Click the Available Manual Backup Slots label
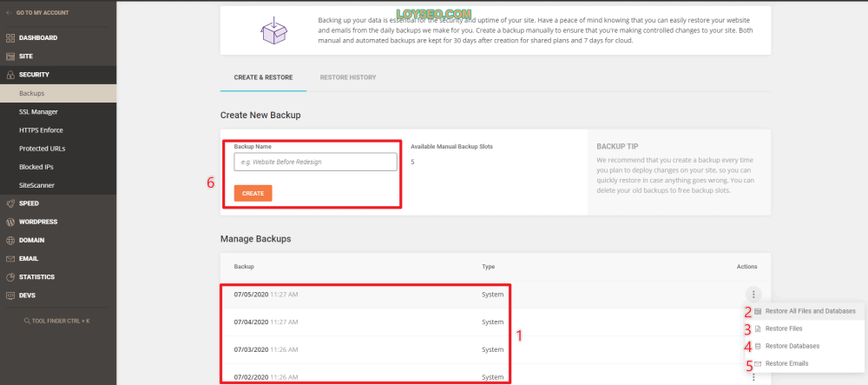The image size is (868, 385). coord(451,147)
